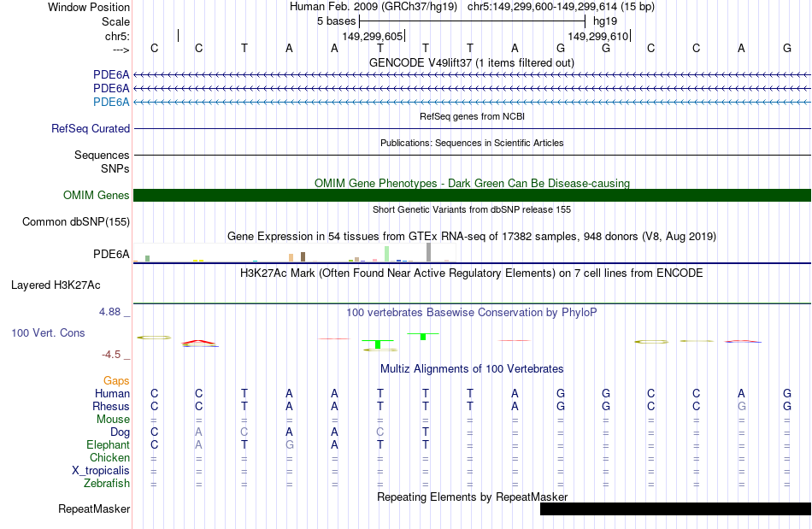Click the RefSeq Curated track label
812x529 pixels.
tap(91, 128)
